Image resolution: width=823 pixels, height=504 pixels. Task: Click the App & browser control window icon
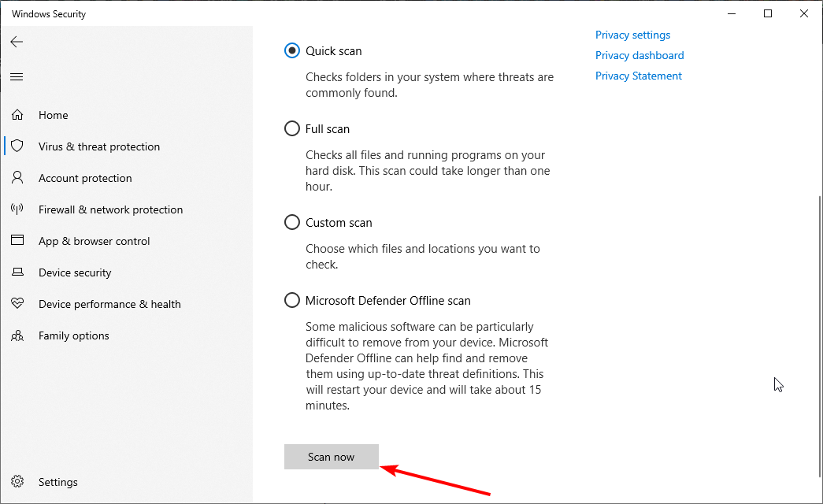point(17,240)
